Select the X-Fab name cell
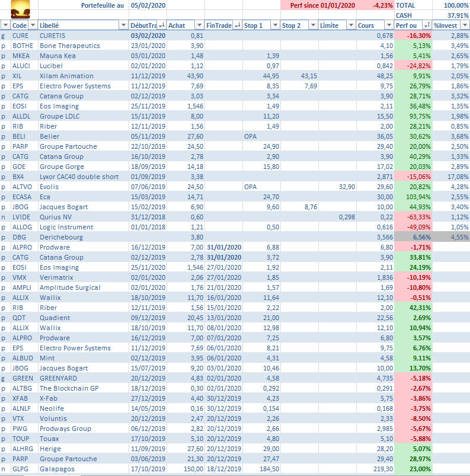Image resolution: width=470 pixels, height=476 pixels. coord(84,398)
